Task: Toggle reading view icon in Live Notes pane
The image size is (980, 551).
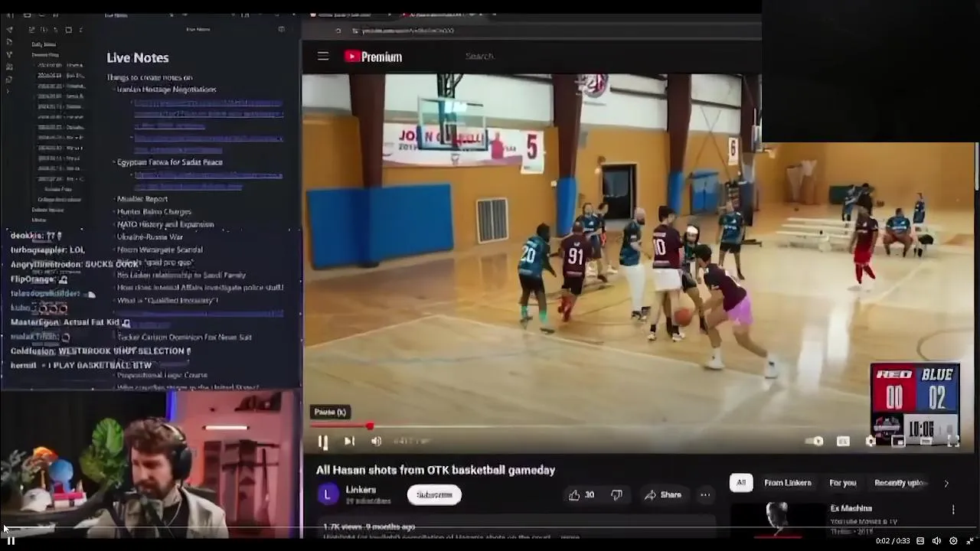Action: point(281,29)
